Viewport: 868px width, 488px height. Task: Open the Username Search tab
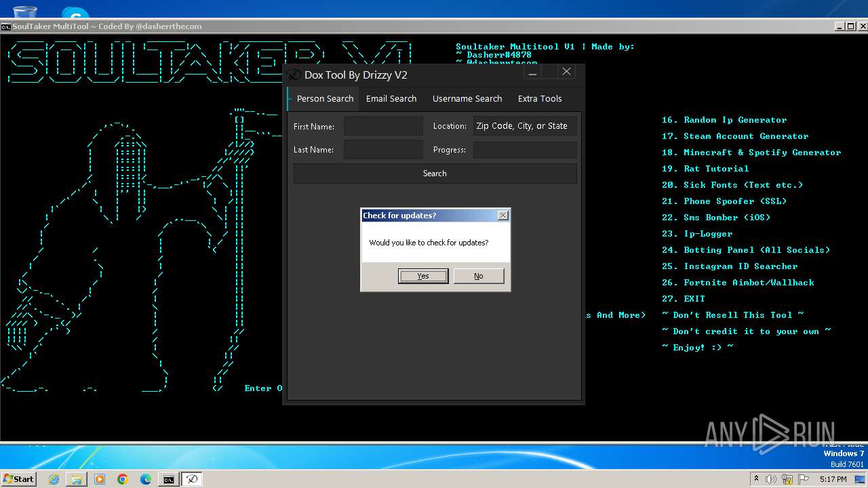467,99
